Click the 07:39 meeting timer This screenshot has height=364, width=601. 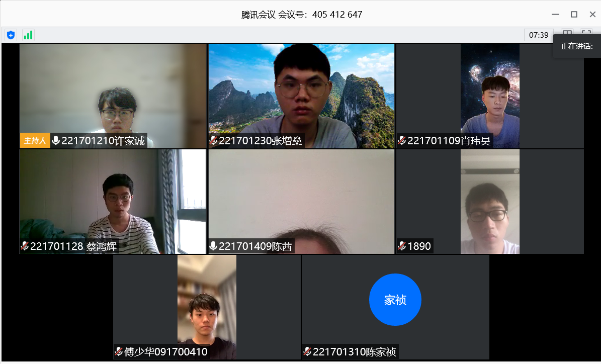[x=539, y=35]
